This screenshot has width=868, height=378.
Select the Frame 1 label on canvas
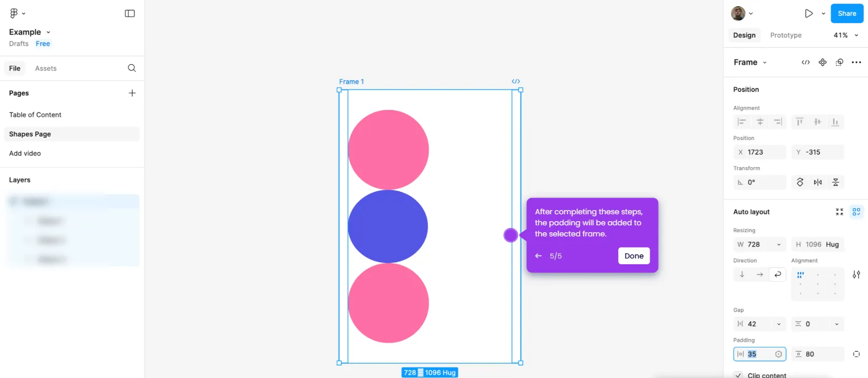(x=352, y=82)
